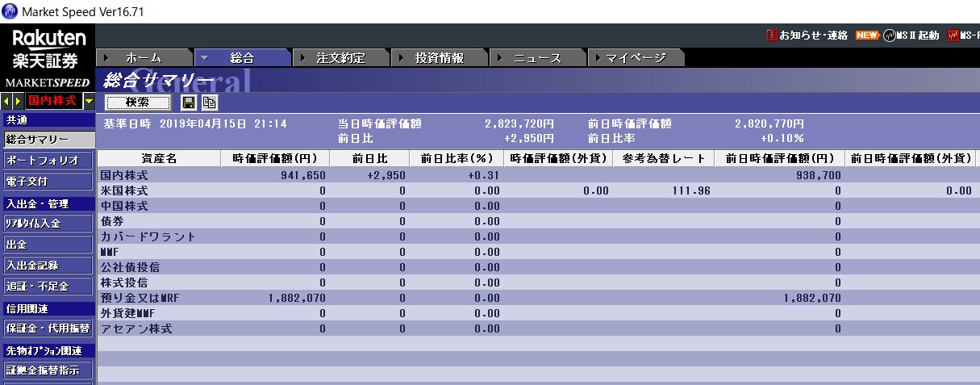Click the 111.96 exchange rate cell

[691, 190]
